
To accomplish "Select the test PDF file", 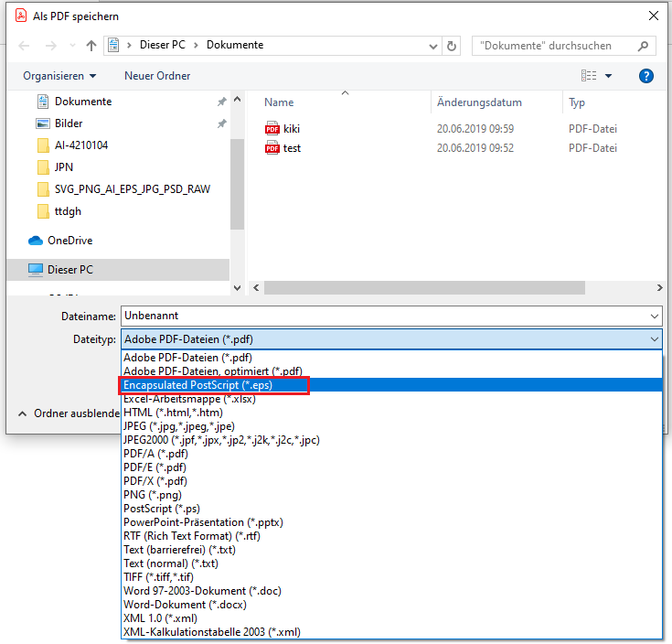I will (x=292, y=148).
